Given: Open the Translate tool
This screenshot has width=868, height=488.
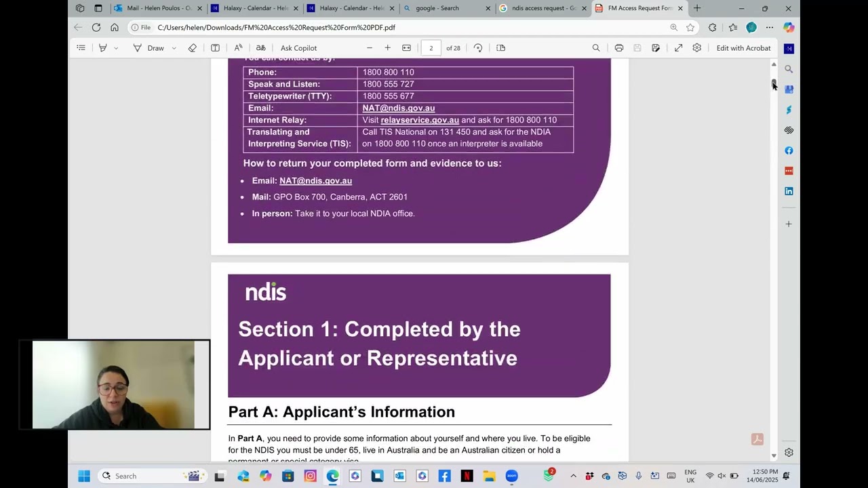Looking at the screenshot, I should (260, 48).
